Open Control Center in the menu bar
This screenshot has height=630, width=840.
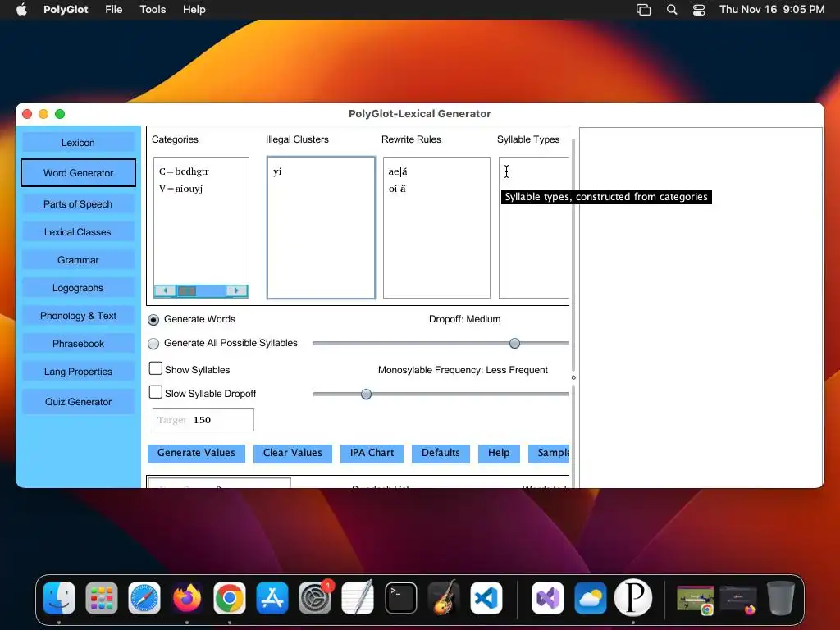point(699,10)
